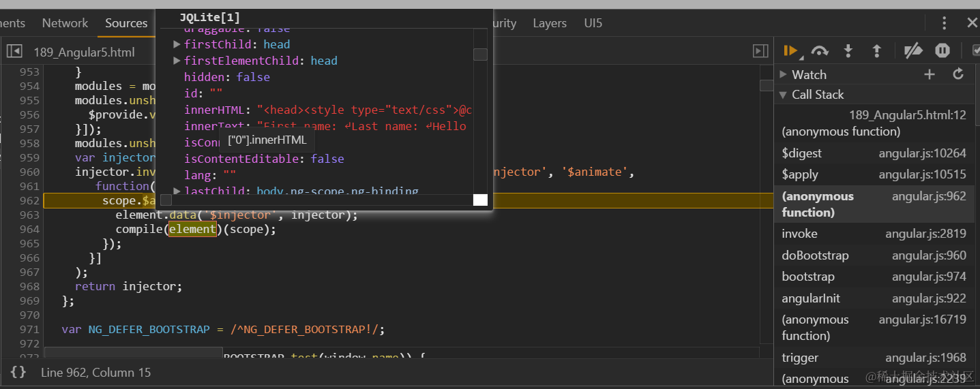Click 'return injector;' on line 968
Screen dimensions: 980x389
point(128,286)
